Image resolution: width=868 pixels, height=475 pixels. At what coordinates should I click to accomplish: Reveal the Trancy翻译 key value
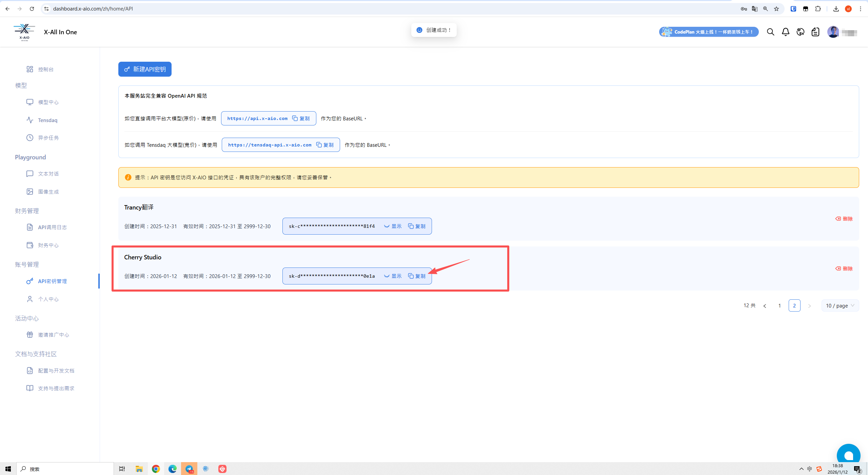tap(393, 226)
